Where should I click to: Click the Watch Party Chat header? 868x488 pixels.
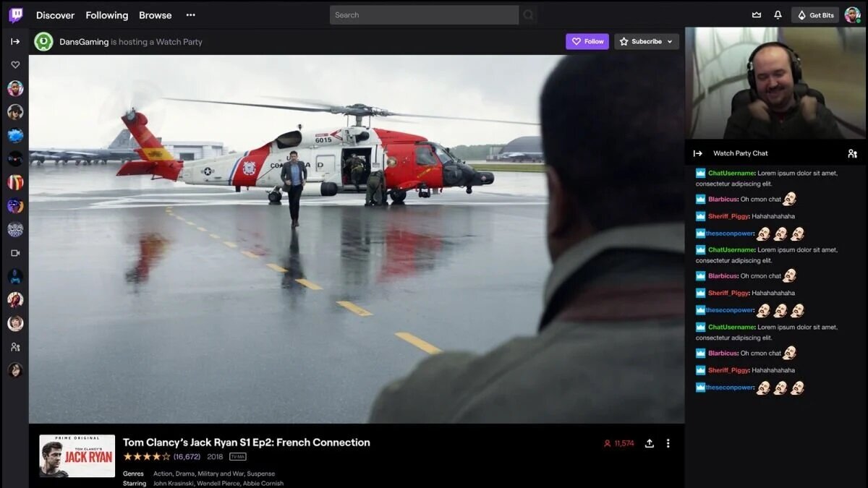point(741,153)
